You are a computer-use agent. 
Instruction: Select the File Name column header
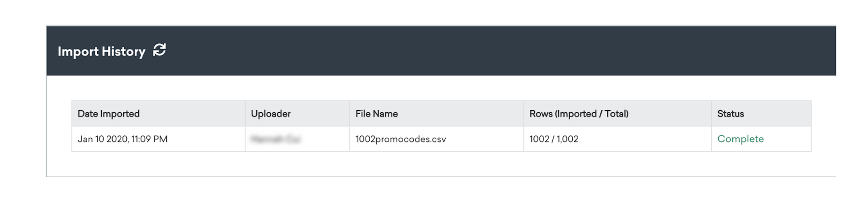376,114
